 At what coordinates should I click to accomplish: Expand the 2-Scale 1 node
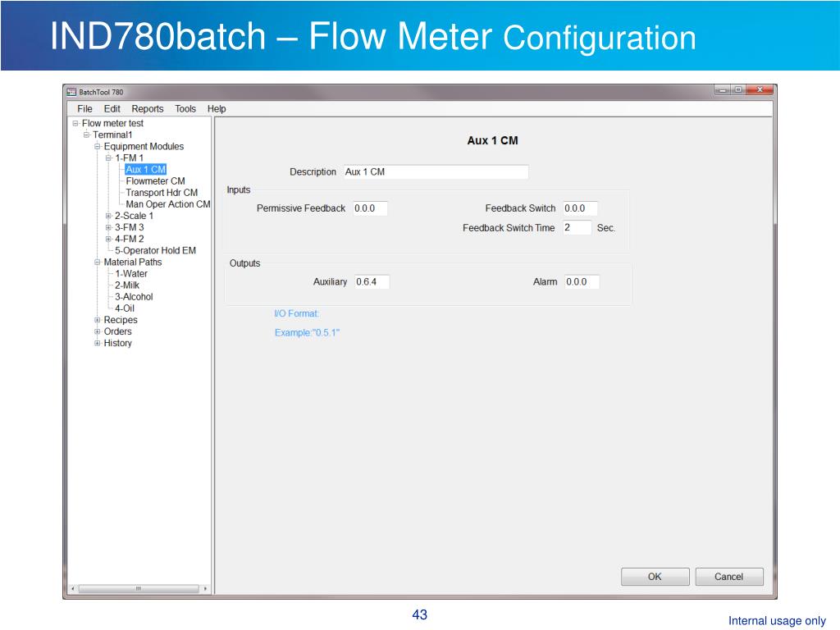(x=109, y=216)
